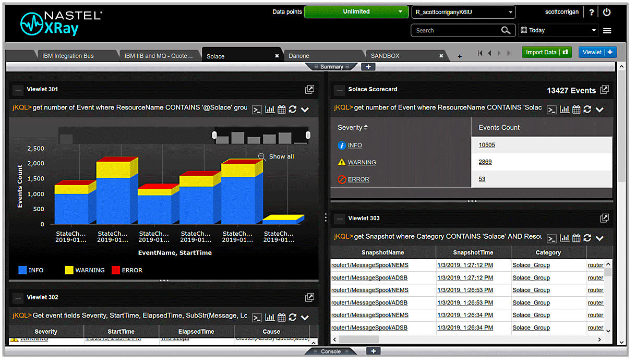
Task: Click the right handle of chart range slider
Action: pyautogui.click(x=308, y=136)
